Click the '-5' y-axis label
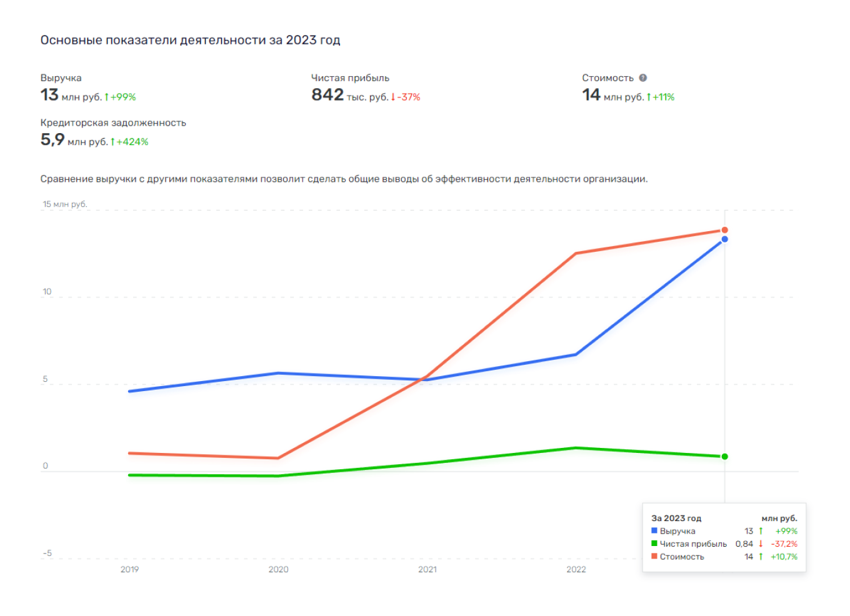 [x=47, y=554]
